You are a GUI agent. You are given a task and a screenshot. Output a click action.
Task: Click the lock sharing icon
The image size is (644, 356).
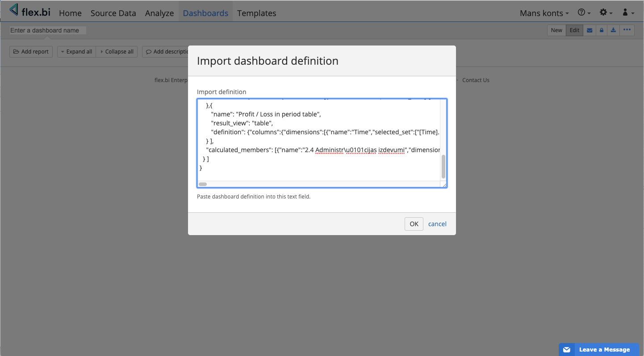(x=602, y=30)
